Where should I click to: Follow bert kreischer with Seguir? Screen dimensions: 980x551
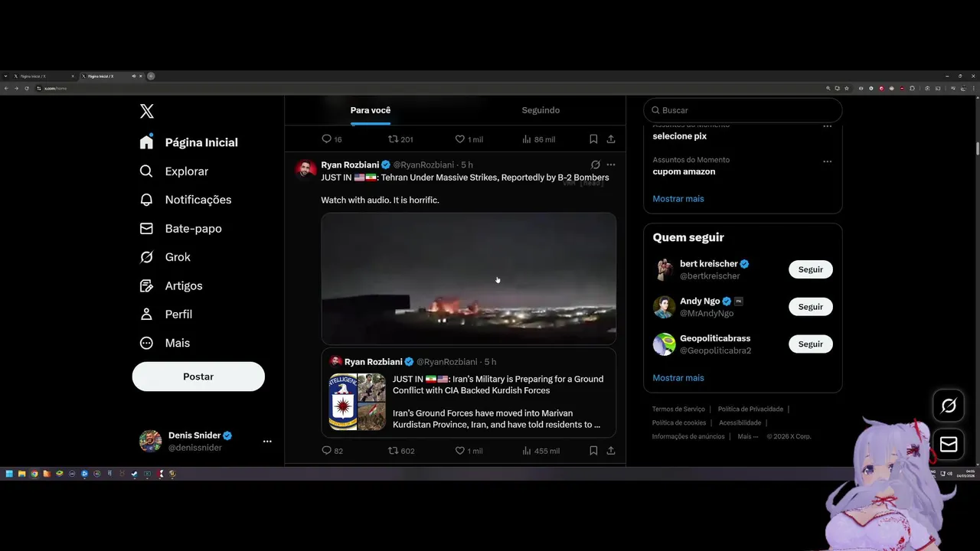(x=811, y=269)
